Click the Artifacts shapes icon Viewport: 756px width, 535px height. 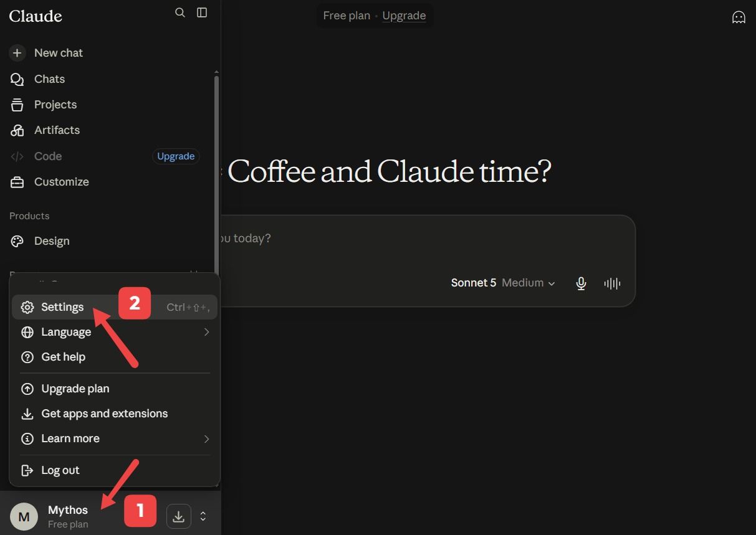coord(17,130)
